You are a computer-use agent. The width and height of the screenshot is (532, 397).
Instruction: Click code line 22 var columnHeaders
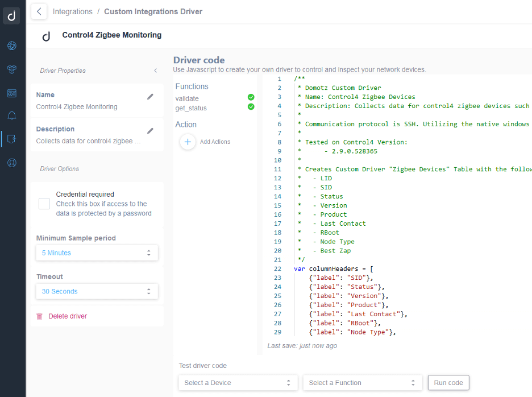(334, 268)
